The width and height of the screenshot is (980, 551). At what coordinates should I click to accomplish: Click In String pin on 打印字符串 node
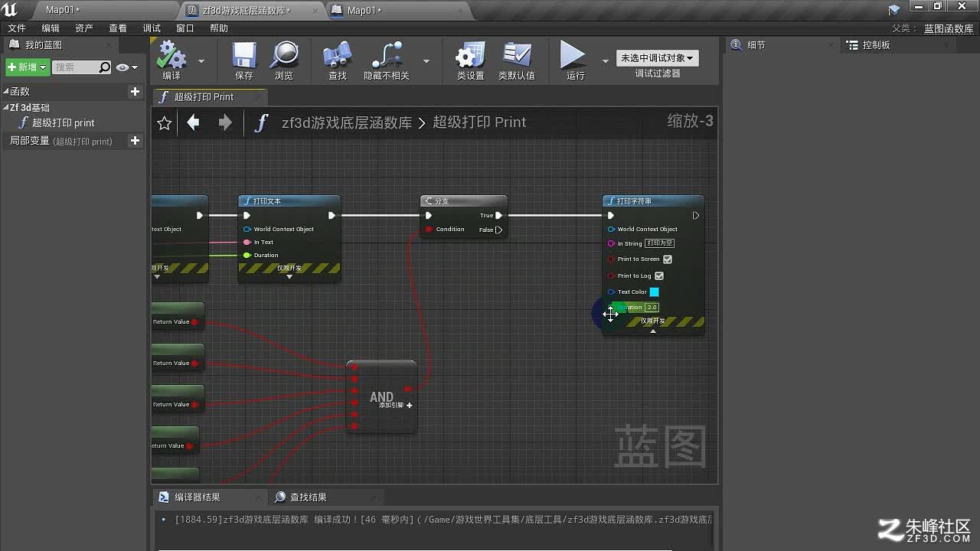pos(611,243)
